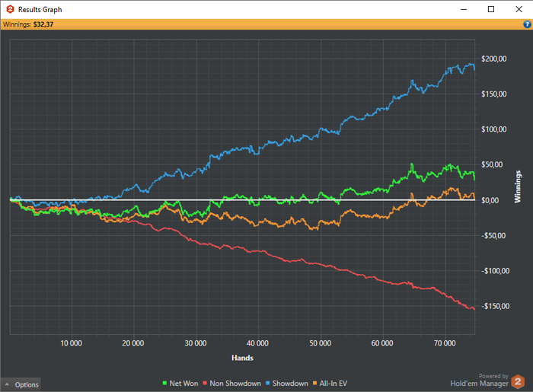The image size is (533, 392).
Task: Toggle the Net Won legend entry
Action: click(x=180, y=383)
